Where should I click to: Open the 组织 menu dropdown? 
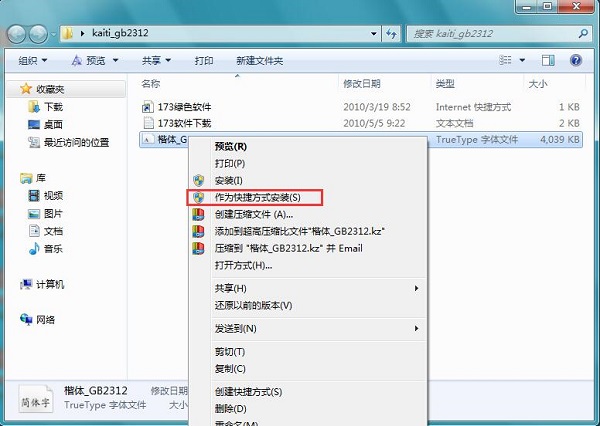point(33,60)
